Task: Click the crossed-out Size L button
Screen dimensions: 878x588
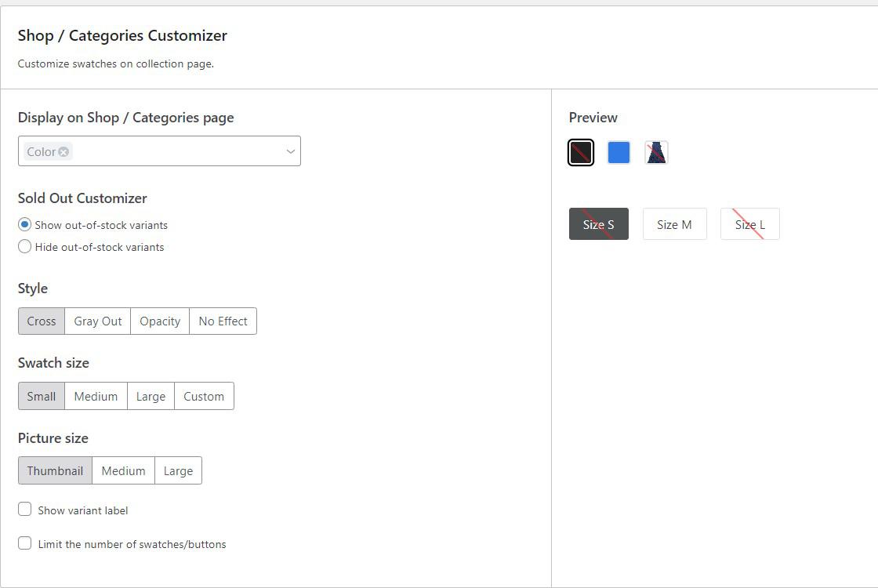Action: click(749, 223)
